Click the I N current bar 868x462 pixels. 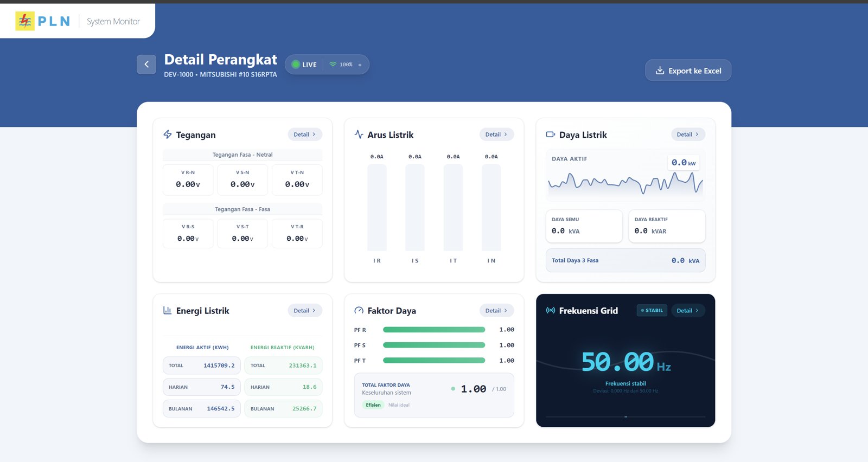pyautogui.click(x=491, y=208)
